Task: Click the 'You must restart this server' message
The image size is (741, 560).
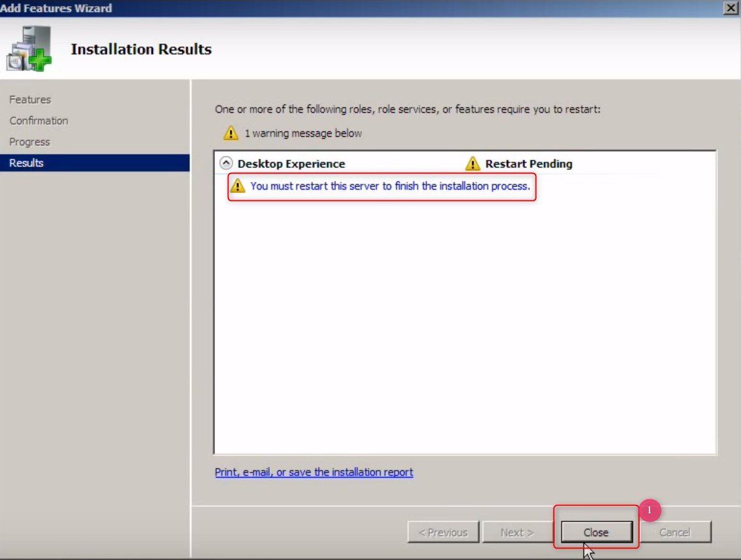Action: [x=390, y=186]
